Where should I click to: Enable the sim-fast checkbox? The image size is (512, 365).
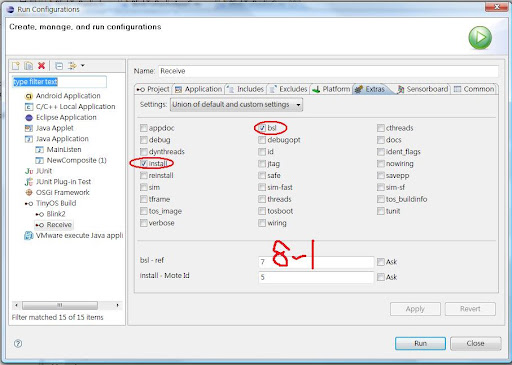pyautogui.click(x=262, y=187)
